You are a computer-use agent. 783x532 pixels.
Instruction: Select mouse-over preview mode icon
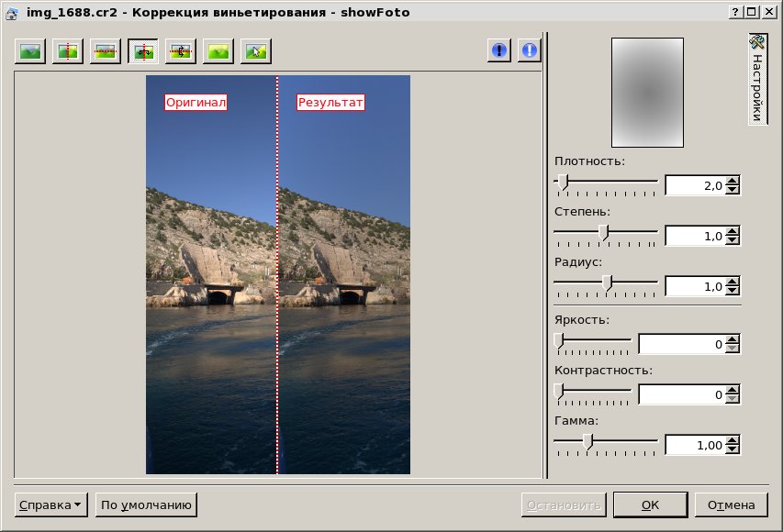256,50
